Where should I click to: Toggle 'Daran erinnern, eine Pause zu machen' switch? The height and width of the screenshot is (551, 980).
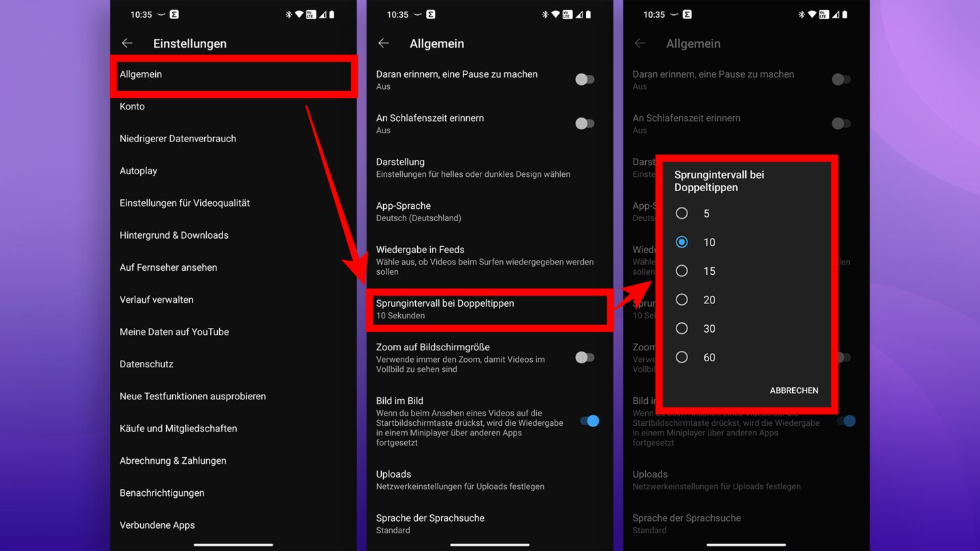coord(585,80)
